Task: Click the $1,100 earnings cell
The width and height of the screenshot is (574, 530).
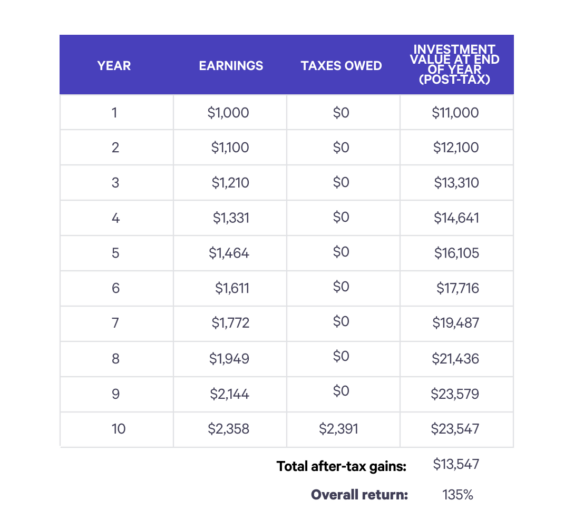Action: click(x=230, y=148)
